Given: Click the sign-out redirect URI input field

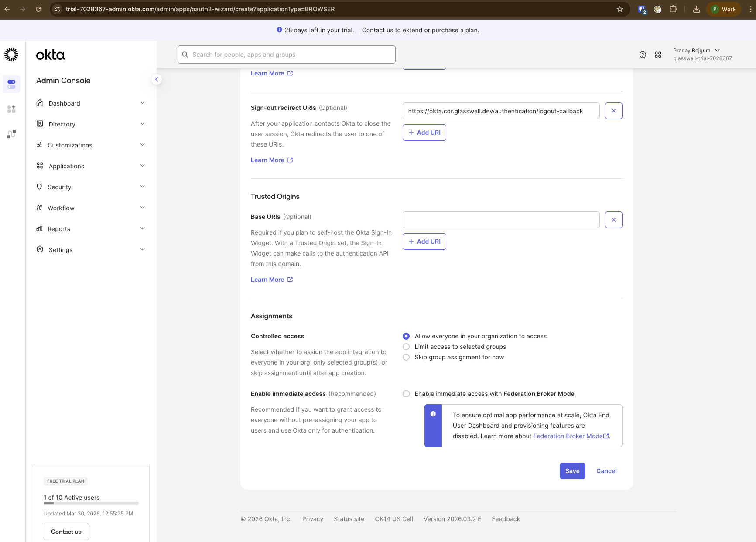Looking at the screenshot, I should [501, 111].
